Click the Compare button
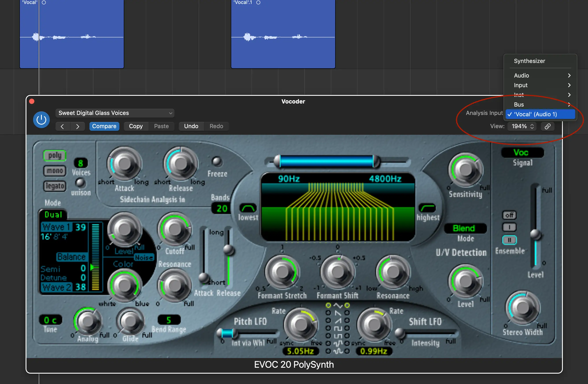Image resolution: width=588 pixels, height=384 pixels. [x=104, y=126]
